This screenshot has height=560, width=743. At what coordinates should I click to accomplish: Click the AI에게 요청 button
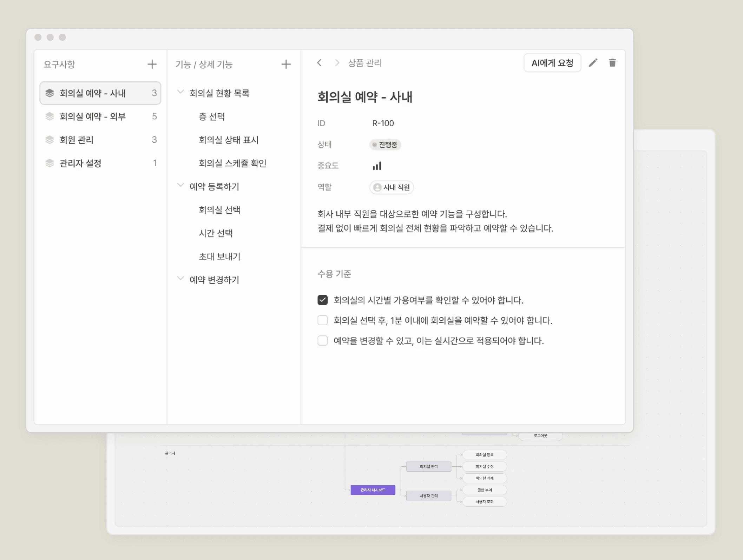(552, 63)
